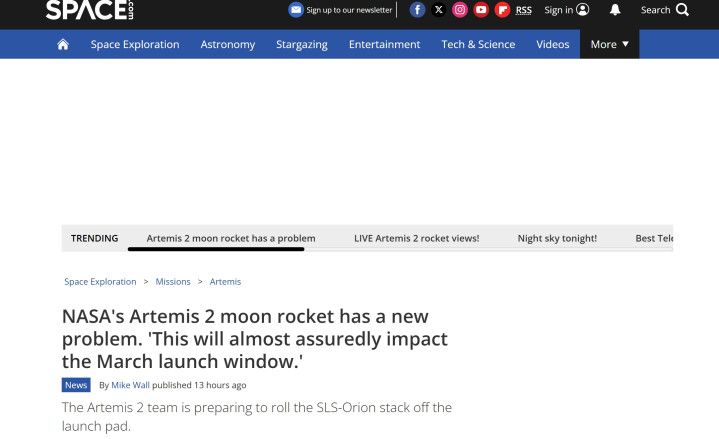Viewport: 719px width, 439px height.
Task: Click the 'published 13 hours ago' text
Action: [x=199, y=385]
